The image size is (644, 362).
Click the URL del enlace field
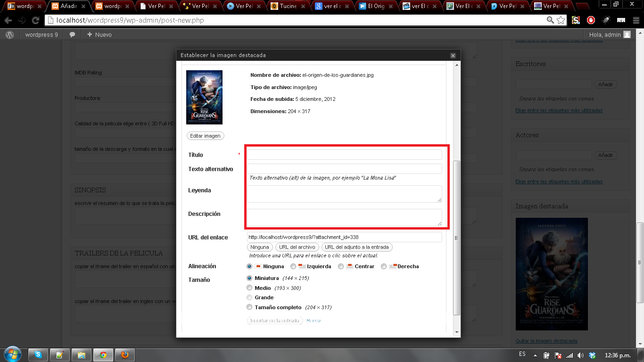coord(345,237)
